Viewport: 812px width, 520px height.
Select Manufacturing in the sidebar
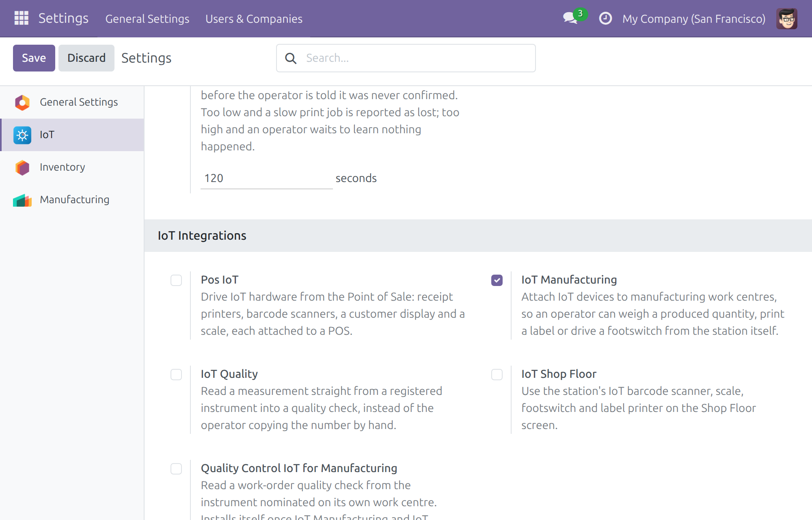[x=72, y=200]
